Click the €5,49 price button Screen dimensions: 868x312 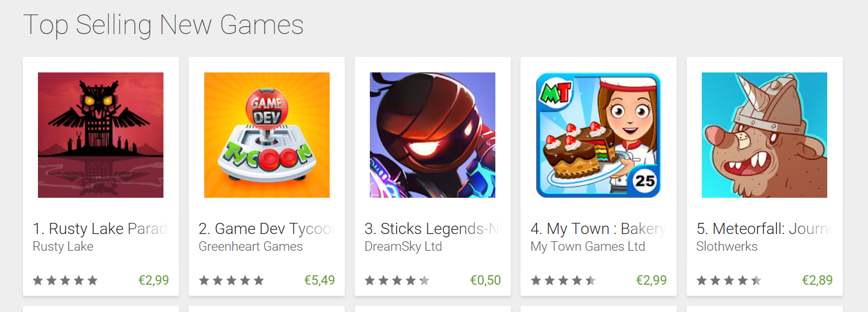pyautogui.click(x=320, y=280)
